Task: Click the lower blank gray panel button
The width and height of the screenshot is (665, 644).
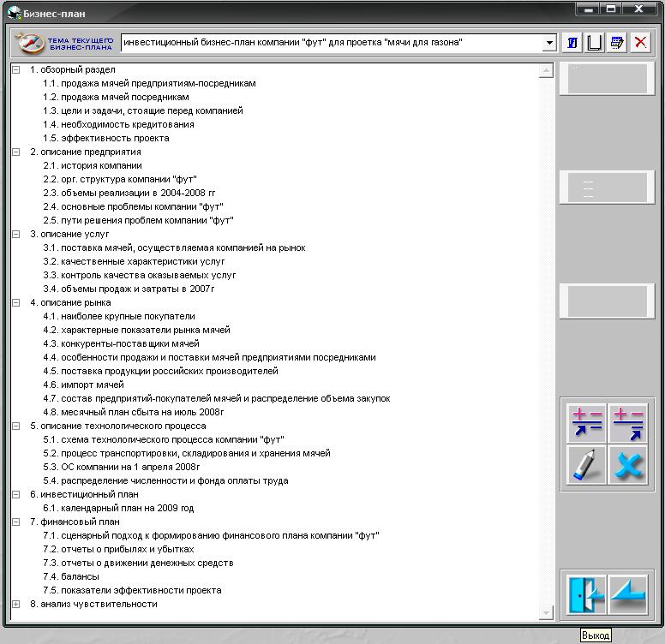Action: pos(607,301)
